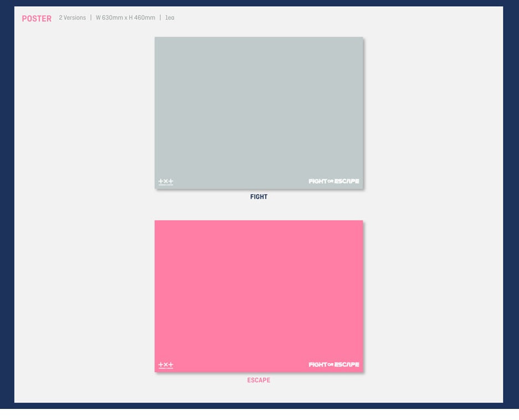Click separator bar before "1ea"

coord(160,18)
